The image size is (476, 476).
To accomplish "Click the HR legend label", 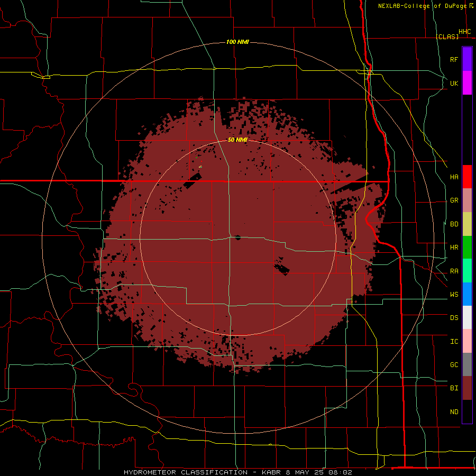I will coord(454,248).
